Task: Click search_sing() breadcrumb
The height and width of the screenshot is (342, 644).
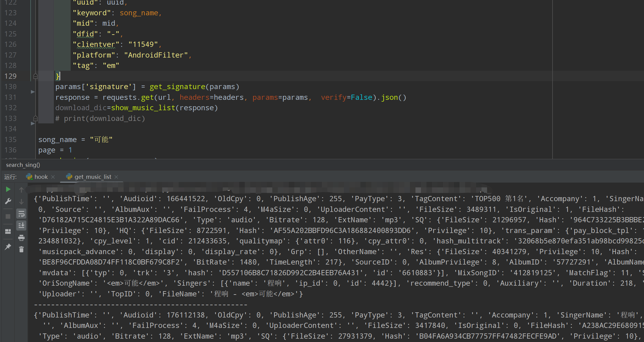Action: 23,165
